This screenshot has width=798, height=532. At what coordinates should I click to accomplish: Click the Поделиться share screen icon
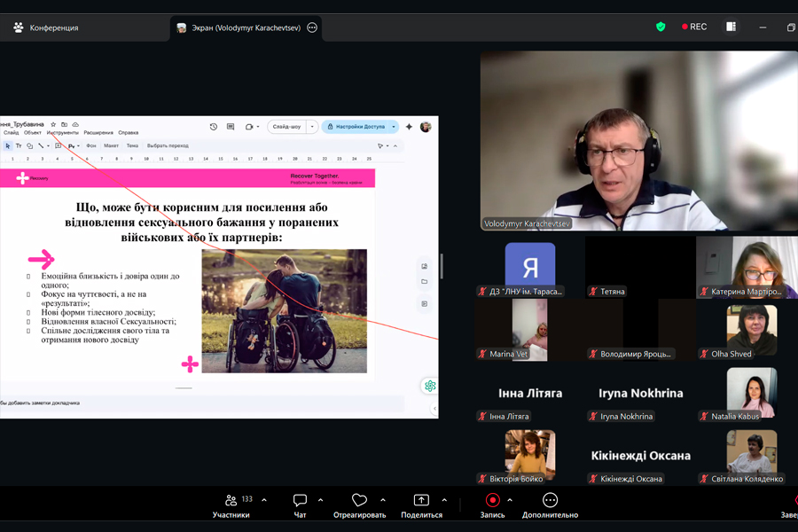point(421,501)
